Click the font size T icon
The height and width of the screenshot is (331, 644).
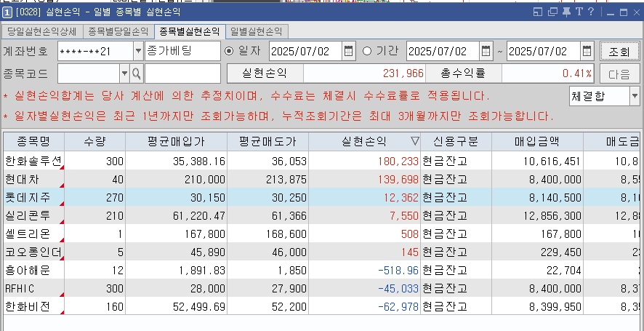(x=579, y=12)
